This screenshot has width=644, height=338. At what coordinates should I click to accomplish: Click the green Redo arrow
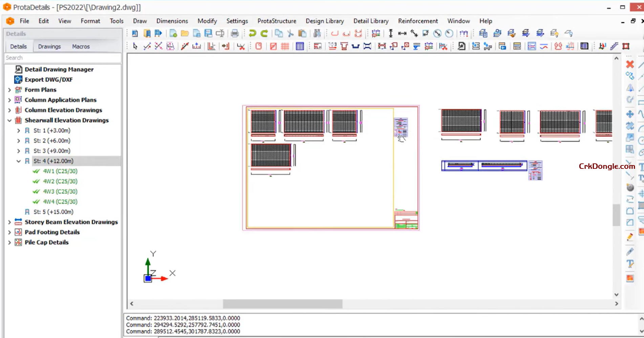264,33
